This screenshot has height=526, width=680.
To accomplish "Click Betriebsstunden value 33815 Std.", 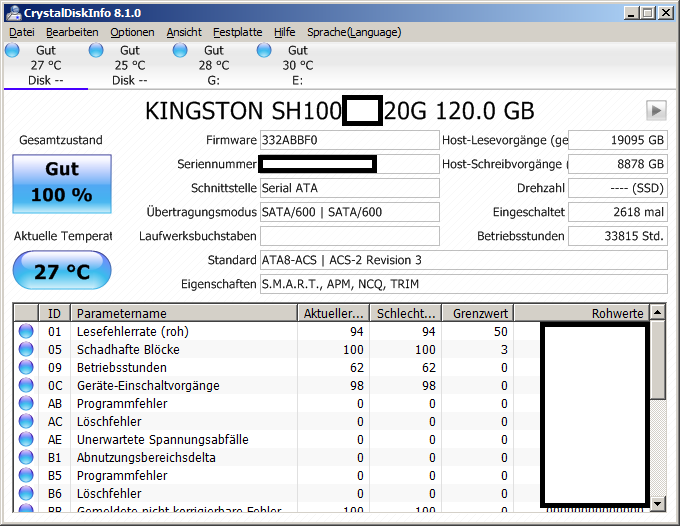I will (618, 236).
